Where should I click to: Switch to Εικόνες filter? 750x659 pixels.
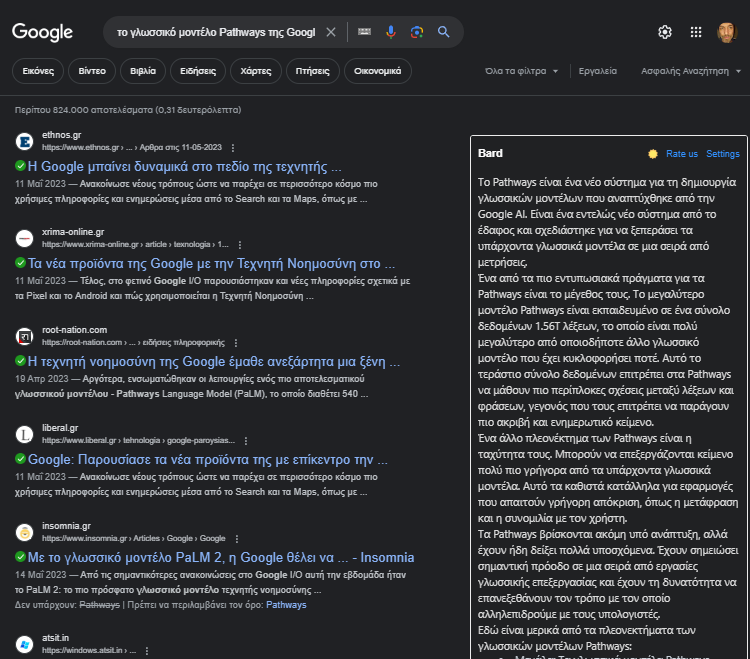click(38, 71)
